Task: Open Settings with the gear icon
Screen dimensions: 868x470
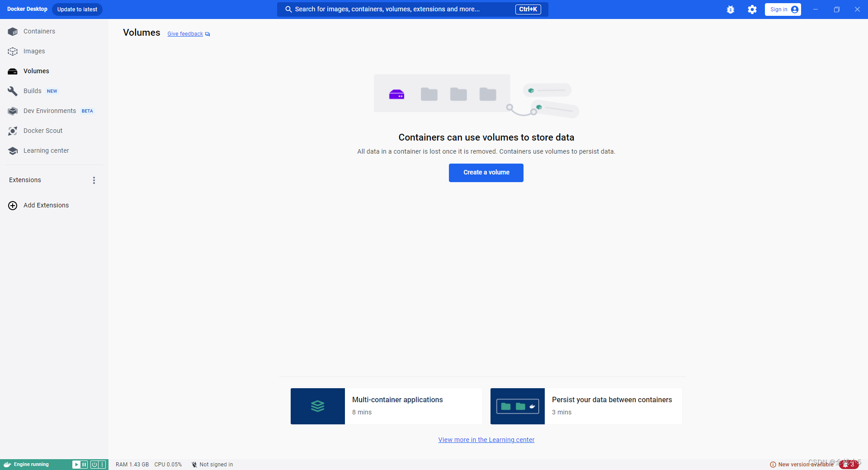Action: tap(752, 9)
